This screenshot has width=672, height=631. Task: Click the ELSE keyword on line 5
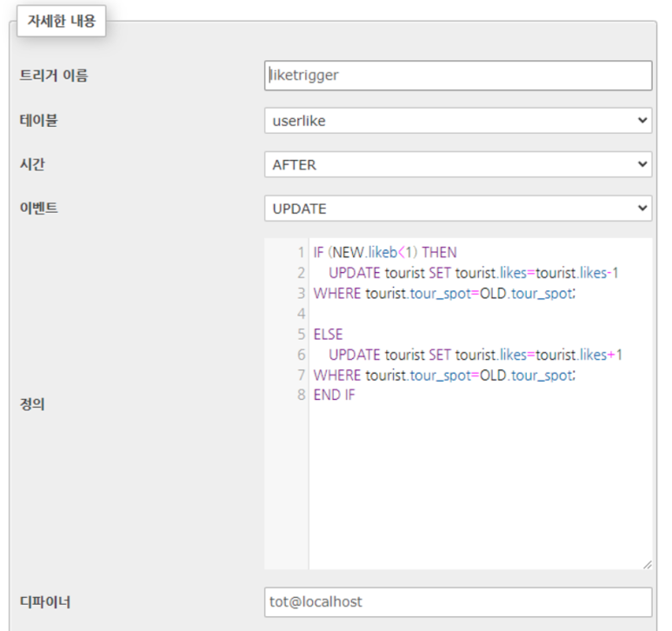(328, 334)
